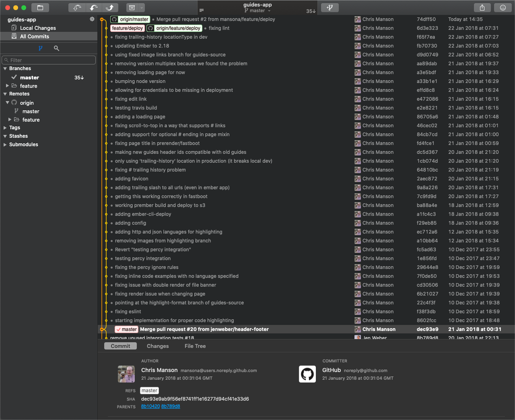Open the File Tree tab

click(195, 346)
